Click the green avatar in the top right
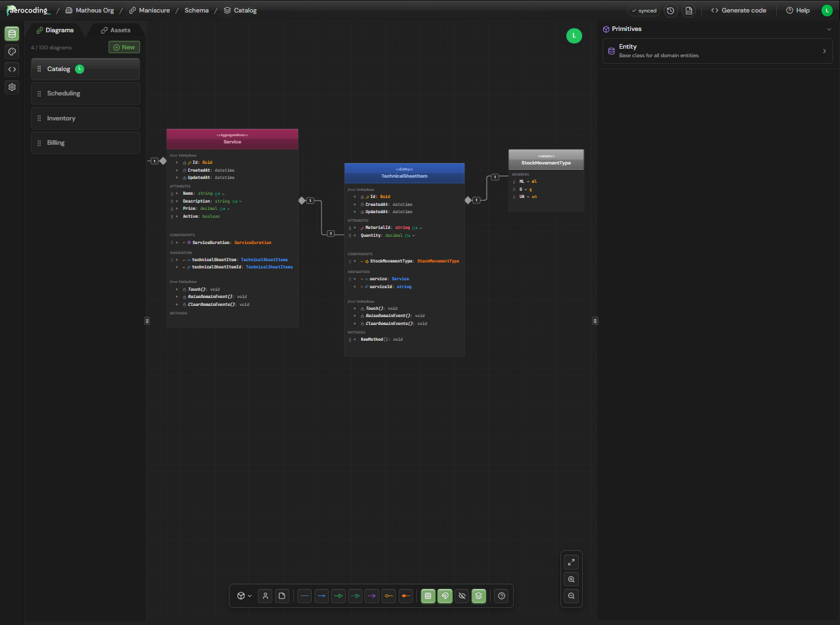The width and height of the screenshot is (840, 625). 827,10
